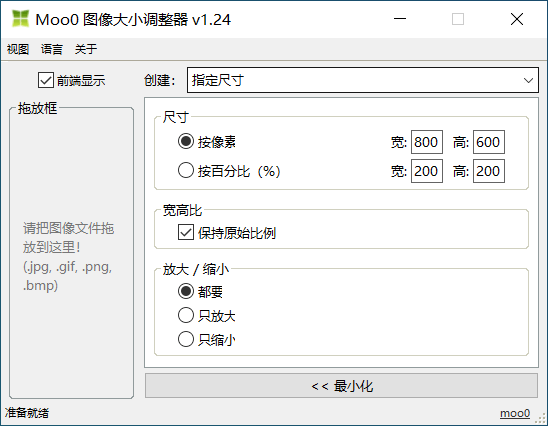Image resolution: width=548 pixels, height=426 pixels.
Task: Click the percent width field showing 200
Action: pos(427,171)
